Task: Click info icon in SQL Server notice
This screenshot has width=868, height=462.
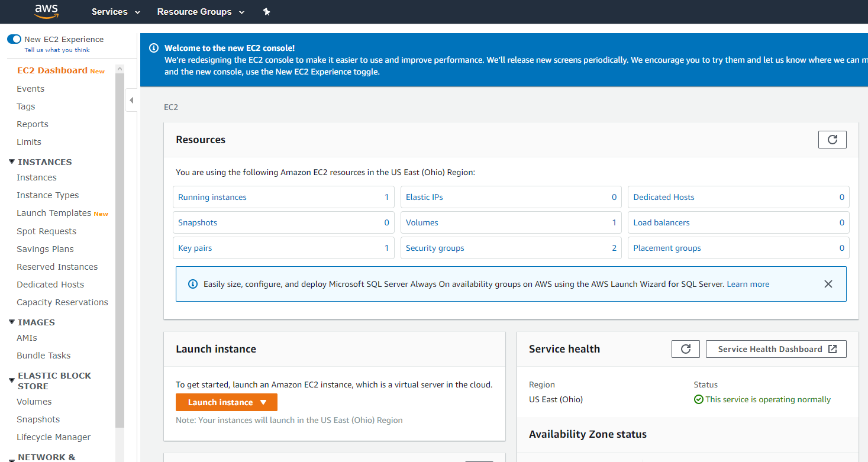Action: (192, 284)
